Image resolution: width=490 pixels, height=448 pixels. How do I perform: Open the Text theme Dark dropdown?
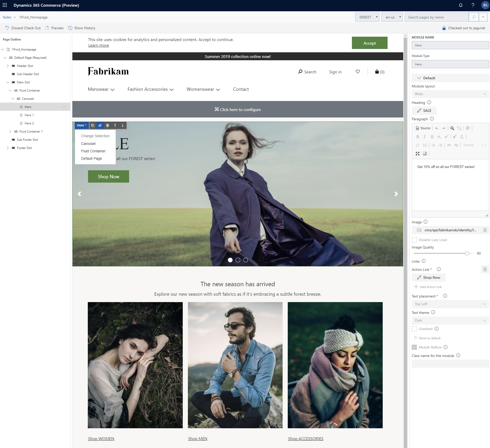point(450,320)
